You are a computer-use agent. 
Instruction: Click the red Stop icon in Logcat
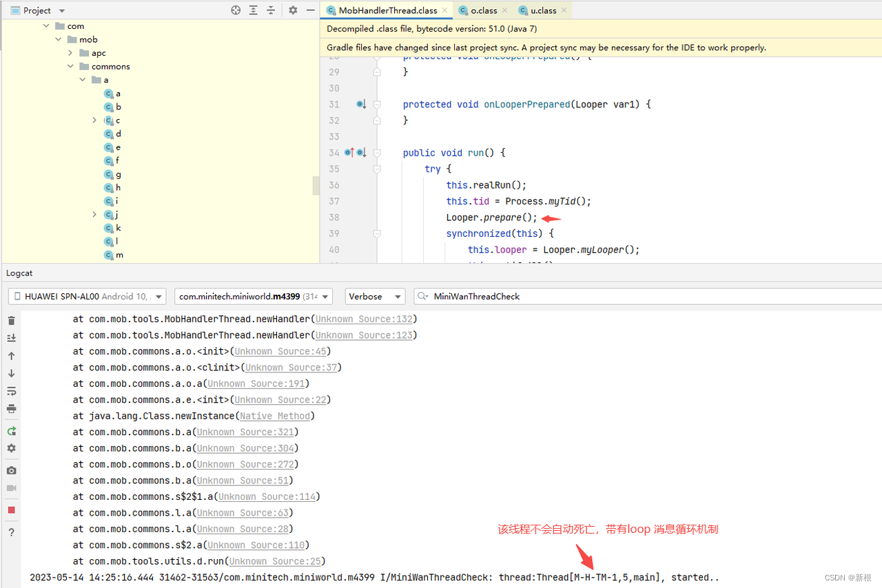pos(11,510)
